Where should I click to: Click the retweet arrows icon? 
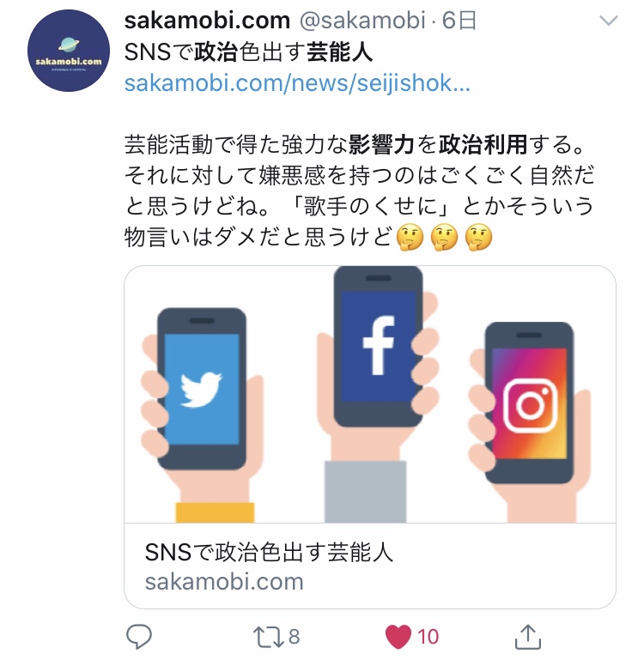pos(268,637)
